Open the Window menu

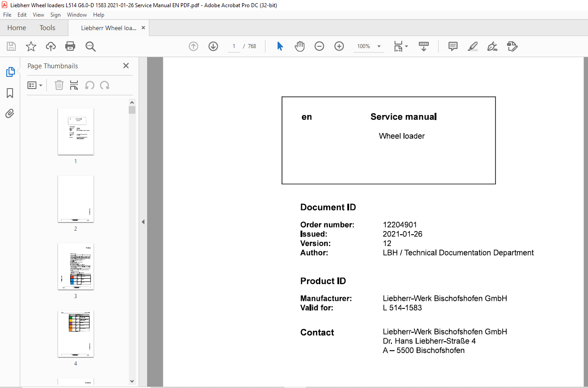tap(77, 15)
